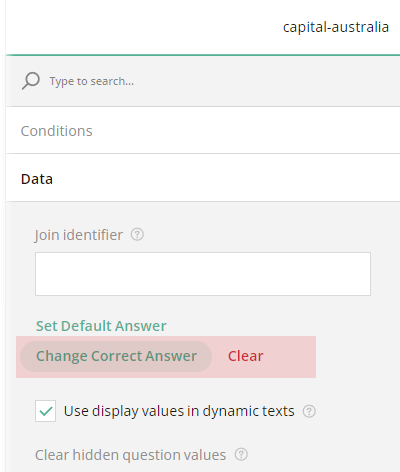Click into Join identifier text box
The width and height of the screenshot is (400, 472).
pos(203,274)
